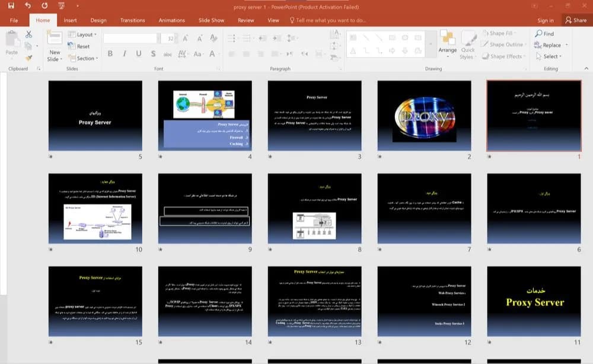Image resolution: width=593 pixels, height=364 pixels.
Task: Start the slideshow from the quick access toolbar
Action: coord(61,6)
